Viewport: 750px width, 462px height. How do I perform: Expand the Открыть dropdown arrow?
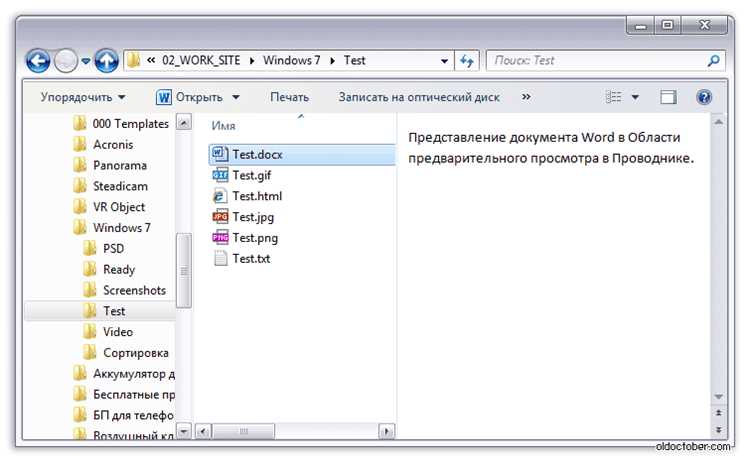[236, 98]
